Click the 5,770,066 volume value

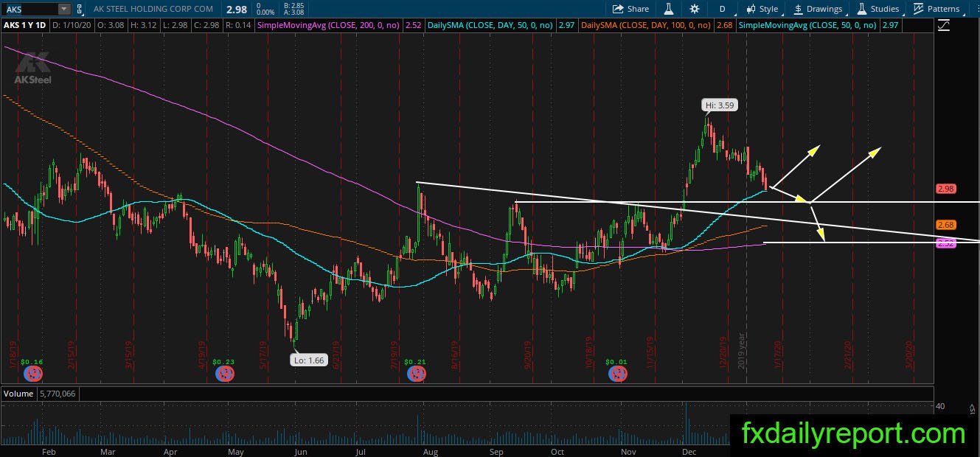point(58,394)
